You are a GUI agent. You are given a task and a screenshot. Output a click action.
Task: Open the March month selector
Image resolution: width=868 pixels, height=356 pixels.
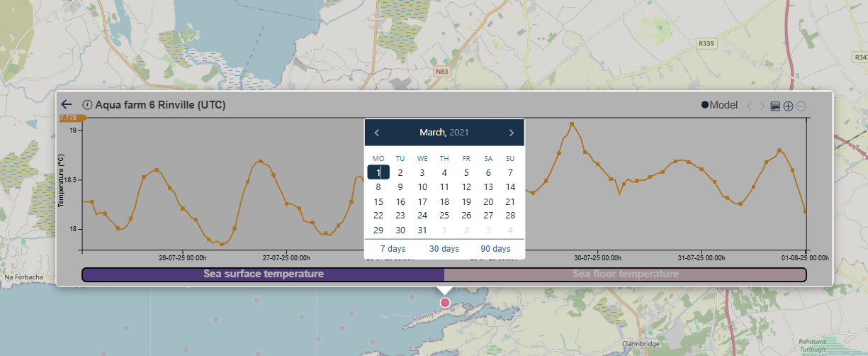[x=432, y=133]
